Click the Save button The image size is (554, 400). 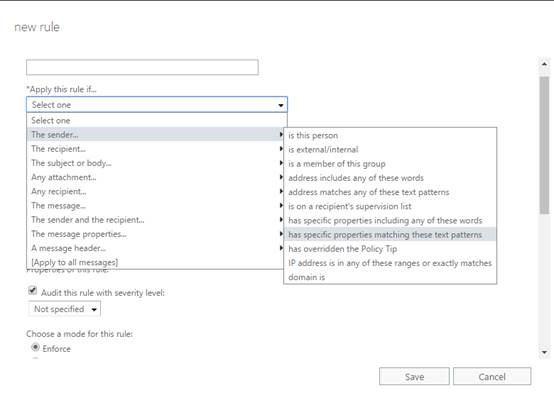click(414, 377)
